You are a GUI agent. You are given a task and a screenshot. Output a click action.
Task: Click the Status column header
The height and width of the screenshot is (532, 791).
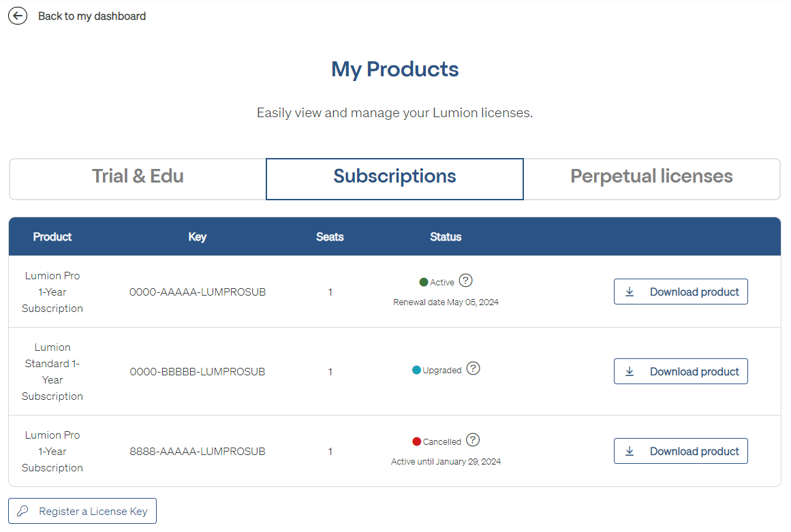tap(446, 237)
